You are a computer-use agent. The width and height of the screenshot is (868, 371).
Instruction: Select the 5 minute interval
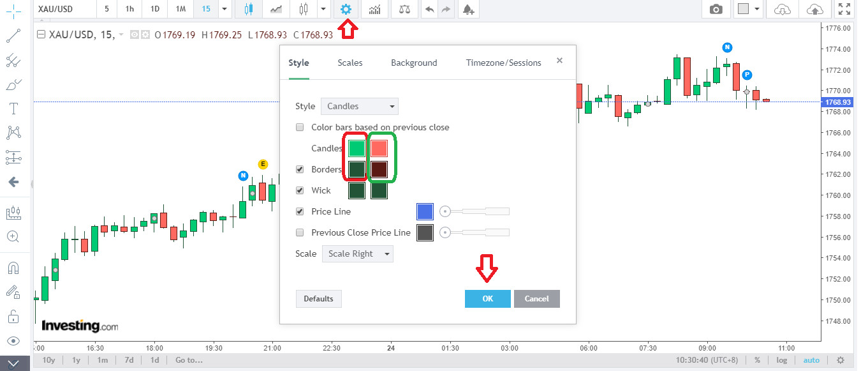(107, 9)
